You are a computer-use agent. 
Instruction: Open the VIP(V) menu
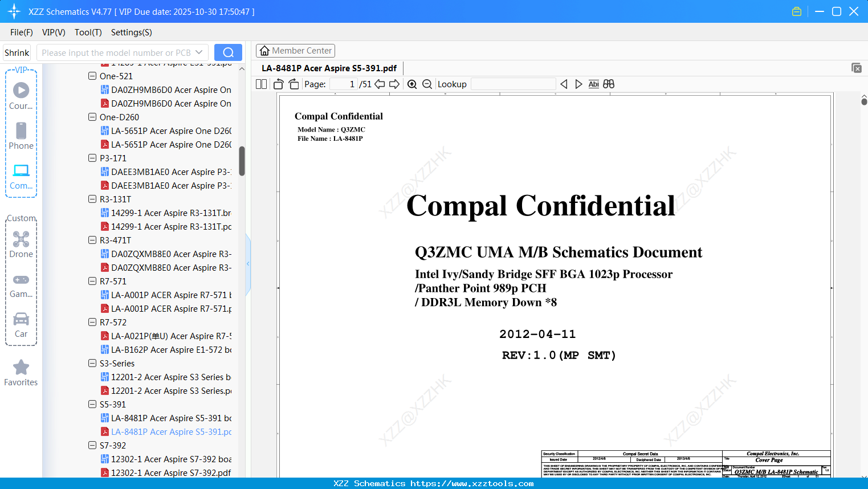[x=54, y=32]
